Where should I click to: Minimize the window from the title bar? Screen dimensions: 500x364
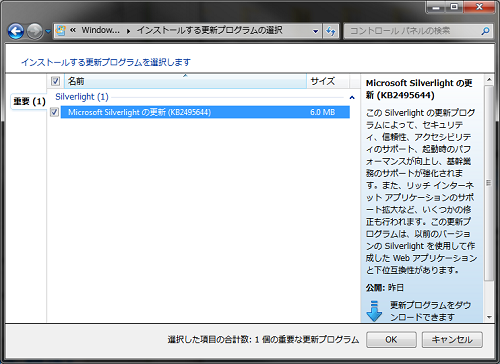point(436,7)
